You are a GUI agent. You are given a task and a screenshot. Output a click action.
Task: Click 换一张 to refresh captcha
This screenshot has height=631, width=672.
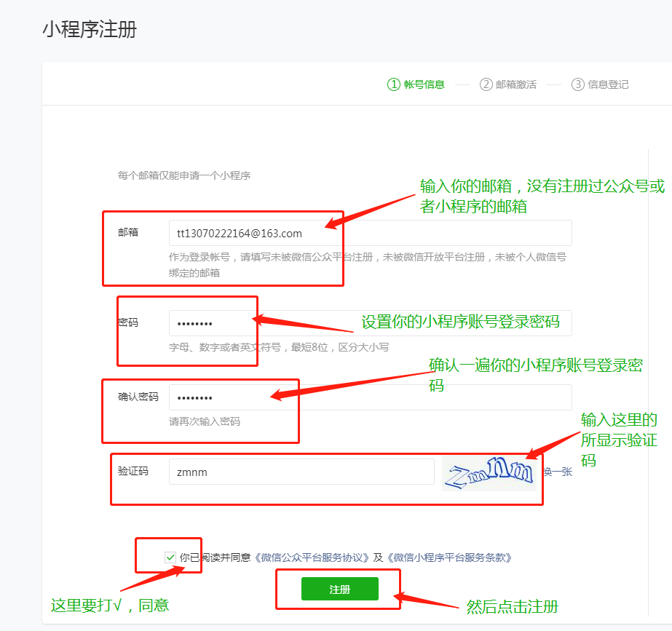point(558,472)
